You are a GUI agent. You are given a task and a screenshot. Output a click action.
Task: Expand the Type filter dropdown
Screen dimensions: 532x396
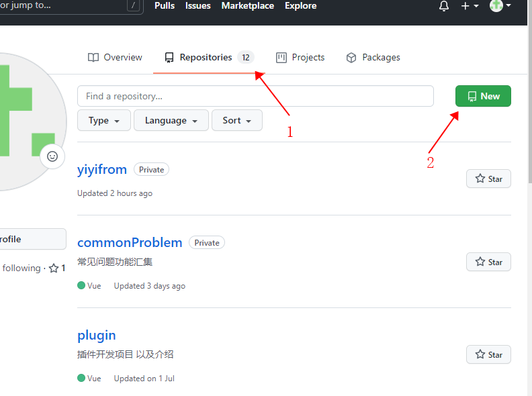(104, 120)
